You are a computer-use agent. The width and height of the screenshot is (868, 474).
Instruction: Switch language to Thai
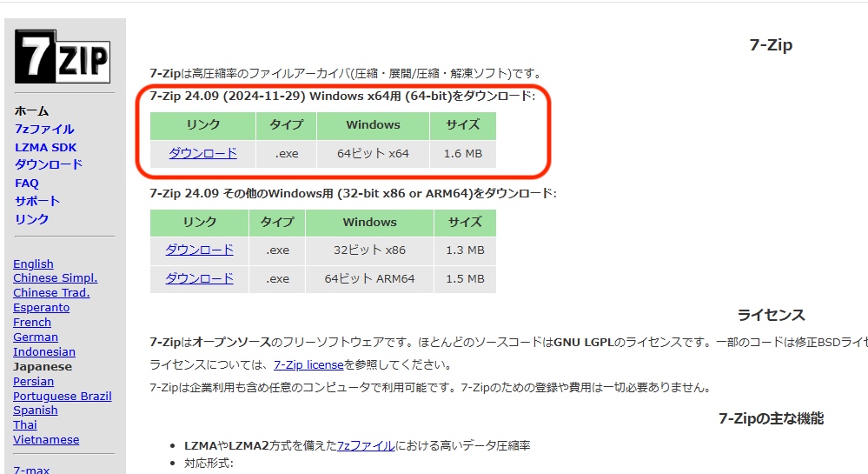pyautogui.click(x=25, y=425)
